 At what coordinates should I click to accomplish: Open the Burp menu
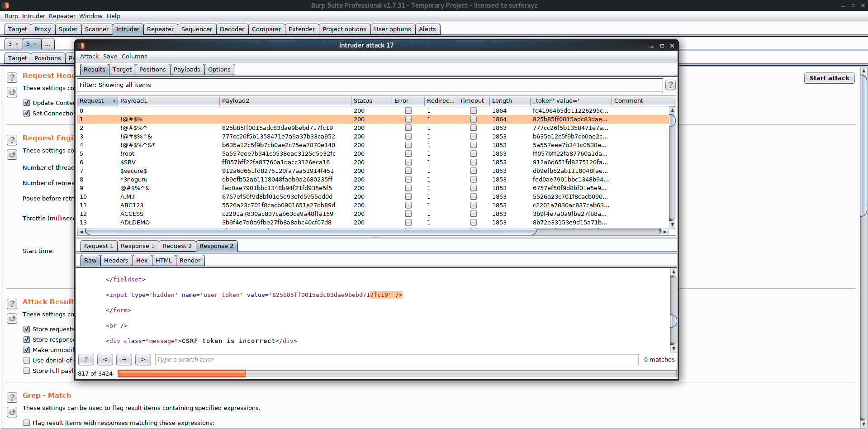tap(11, 16)
